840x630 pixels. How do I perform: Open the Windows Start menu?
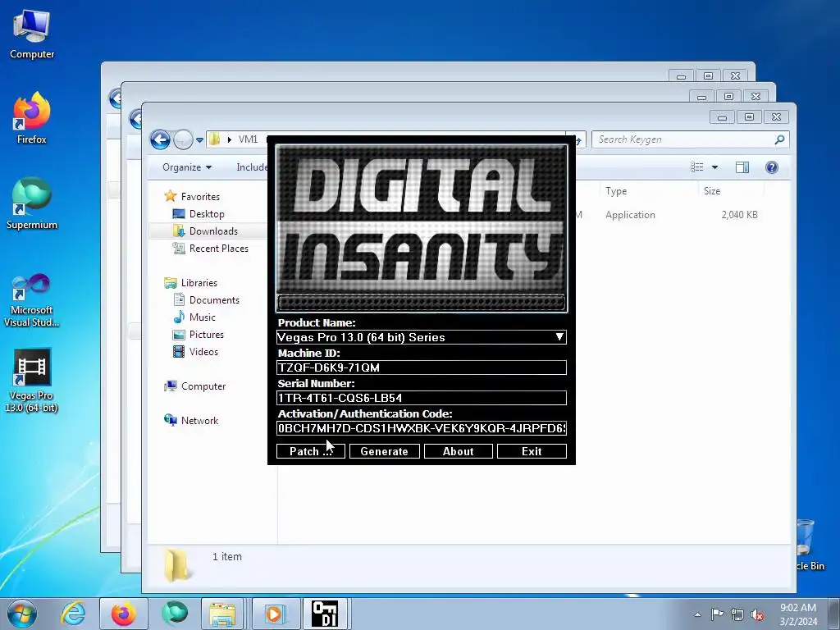(x=22, y=614)
